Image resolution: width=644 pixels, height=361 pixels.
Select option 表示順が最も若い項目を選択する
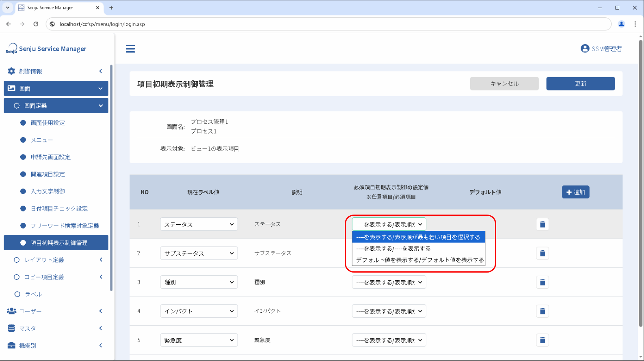pos(419,237)
